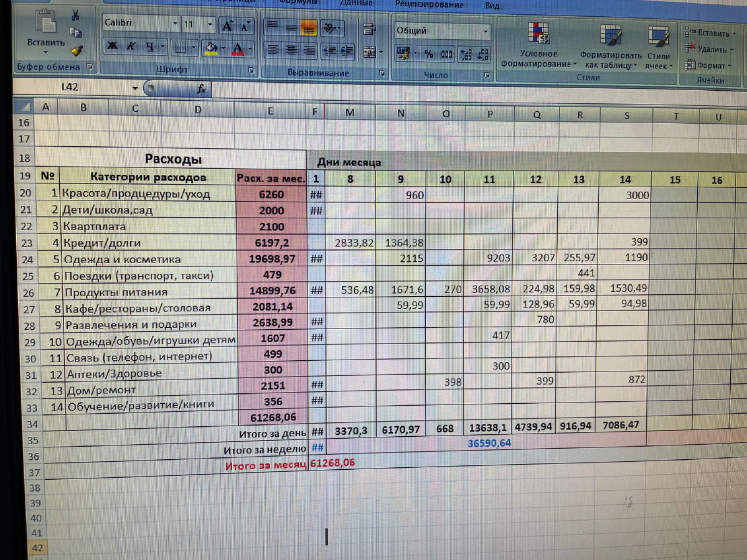
Task: Select column E header
Action: [x=270, y=111]
